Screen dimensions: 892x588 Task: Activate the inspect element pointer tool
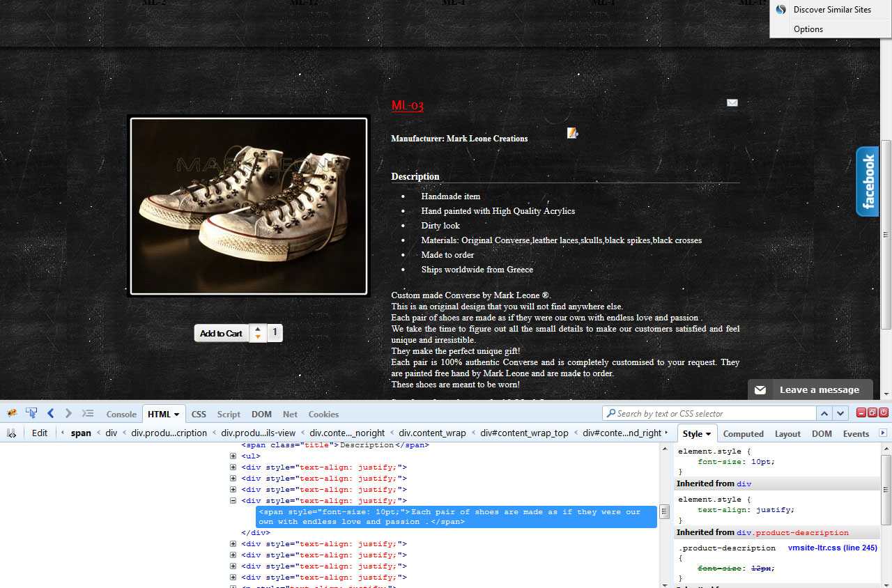point(31,413)
